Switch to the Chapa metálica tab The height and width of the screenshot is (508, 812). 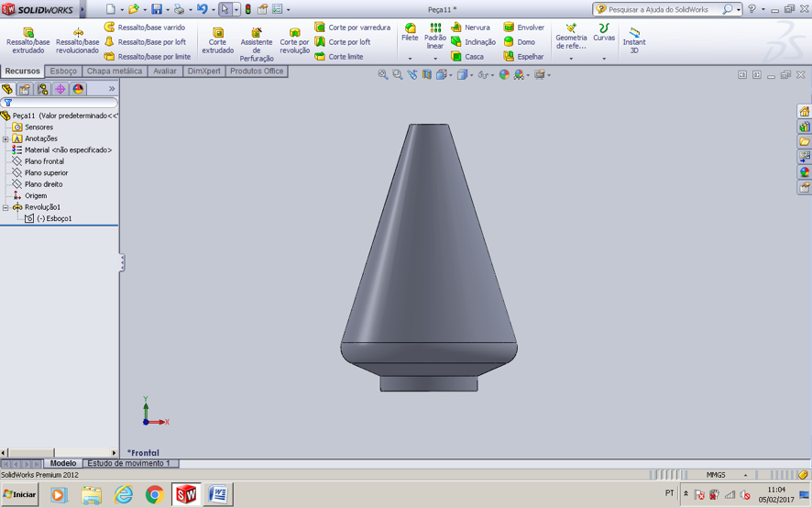point(115,71)
